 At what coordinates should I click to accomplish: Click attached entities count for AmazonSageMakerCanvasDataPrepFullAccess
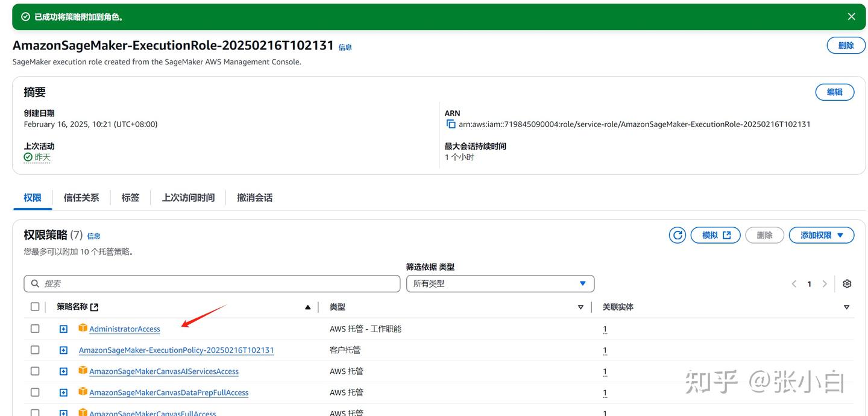[605, 392]
